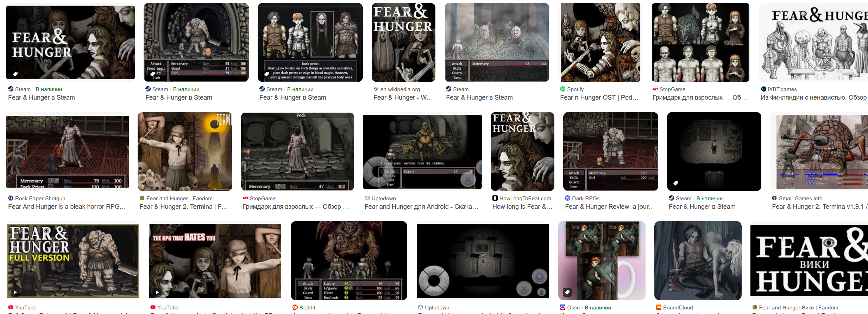
Task: Click the YouTube favicon under the FULL VERSION video
Action: [11, 307]
